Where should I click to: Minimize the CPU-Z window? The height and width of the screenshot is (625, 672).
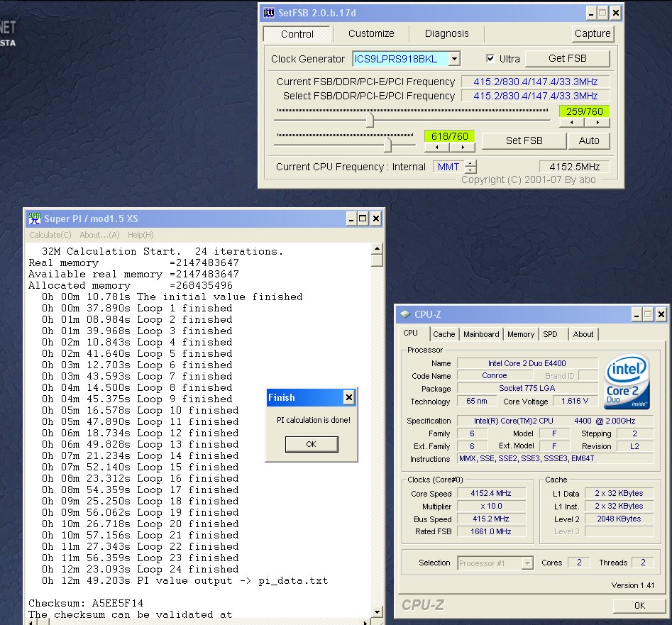[637, 315]
